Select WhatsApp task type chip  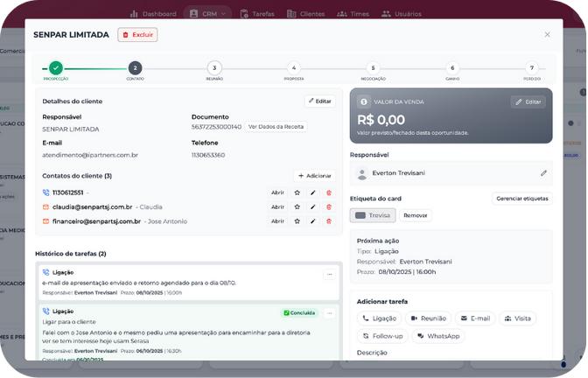tap(437, 335)
